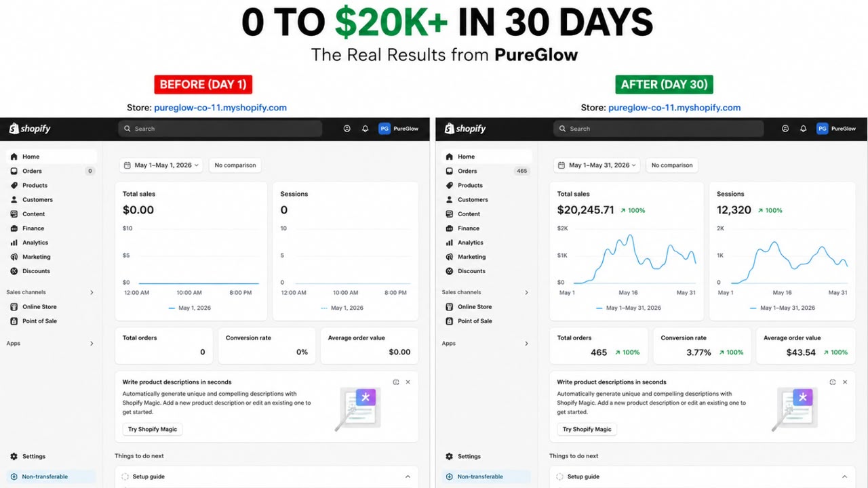Focus the Search field in the After header
The image size is (868, 488).
coord(658,129)
